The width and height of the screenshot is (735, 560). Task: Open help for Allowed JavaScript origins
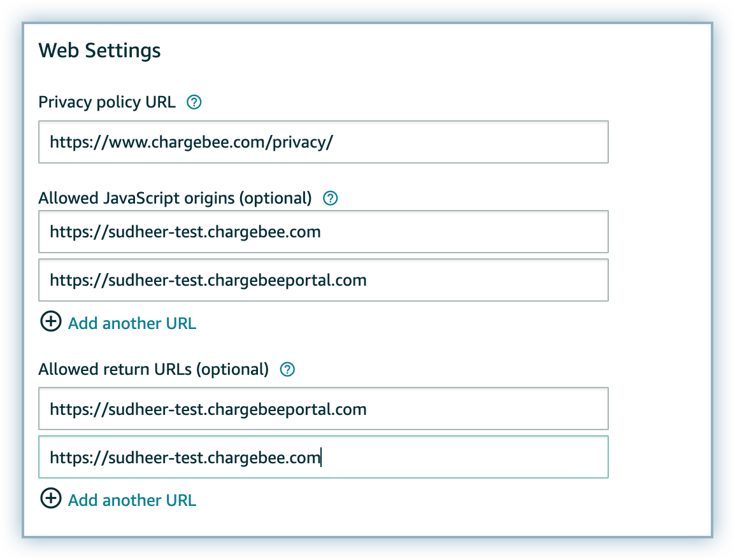tap(330, 198)
